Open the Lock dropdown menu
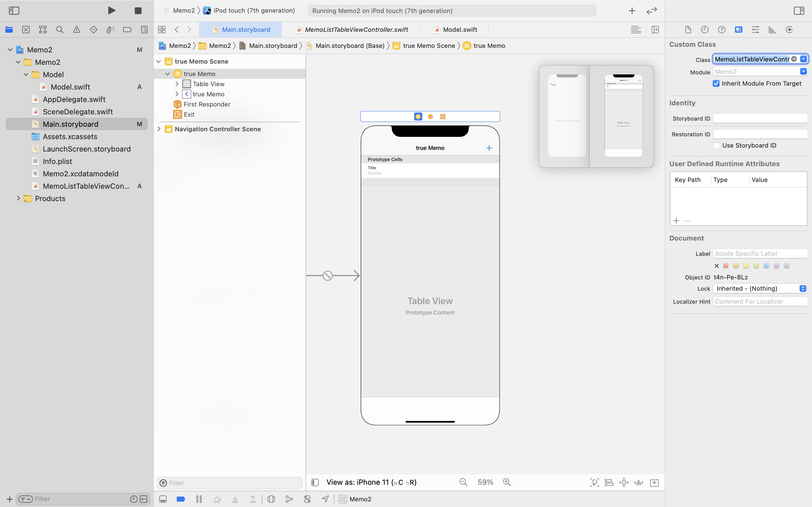The width and height of the screenshot is (812, 507). point(760,288)
